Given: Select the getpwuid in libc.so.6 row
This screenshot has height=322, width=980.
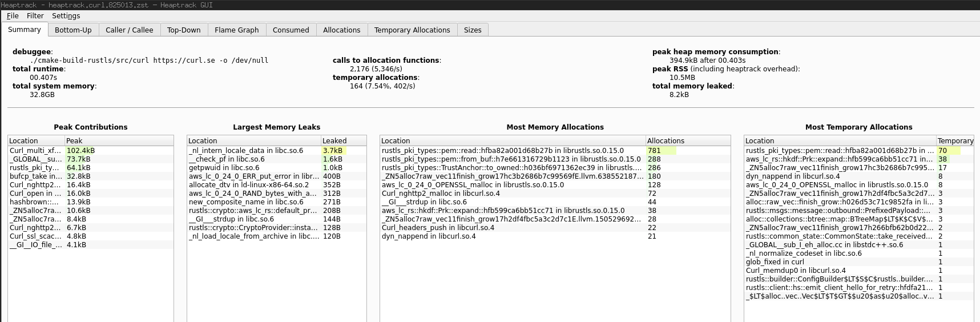Looking at the screenshot, I should (x=224, y=168).
